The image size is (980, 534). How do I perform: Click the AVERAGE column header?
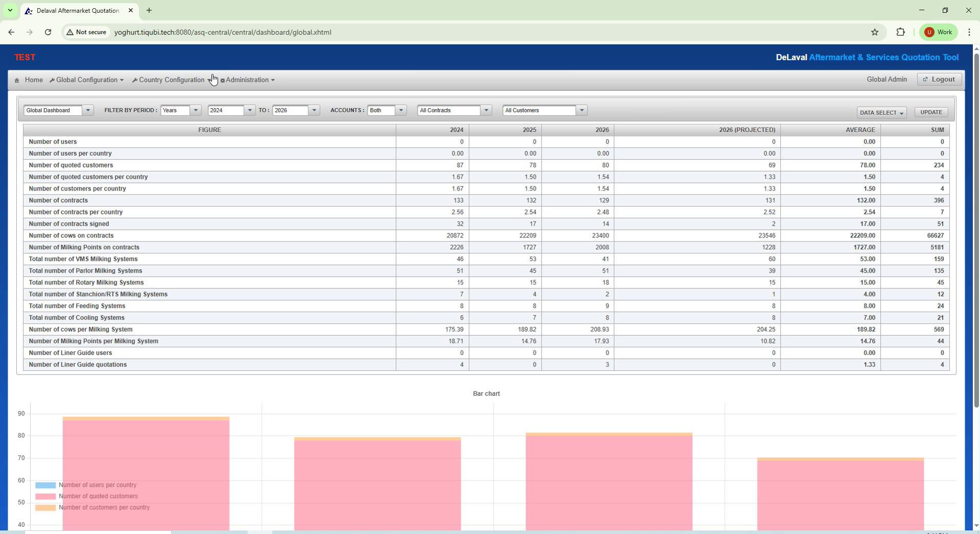coord(830,130)
